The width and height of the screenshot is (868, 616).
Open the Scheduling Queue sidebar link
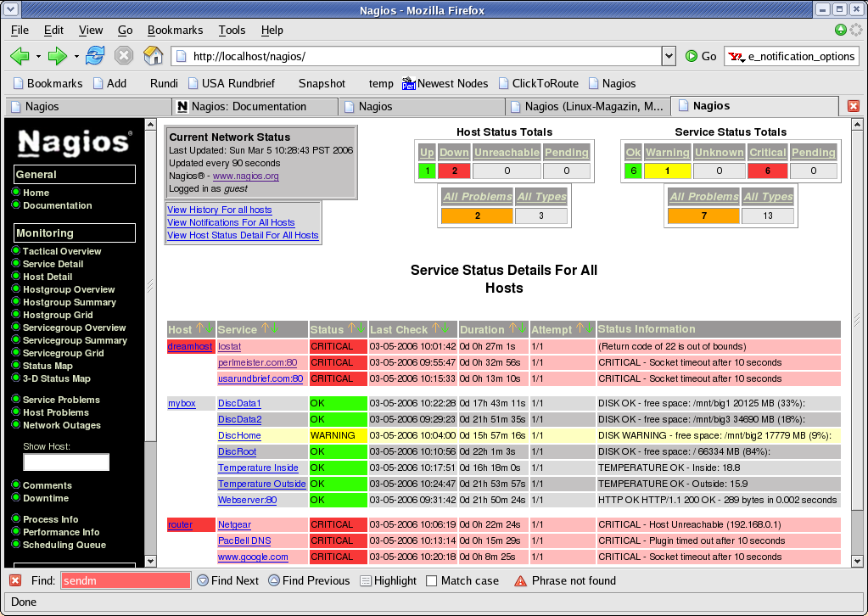(64, 545)
